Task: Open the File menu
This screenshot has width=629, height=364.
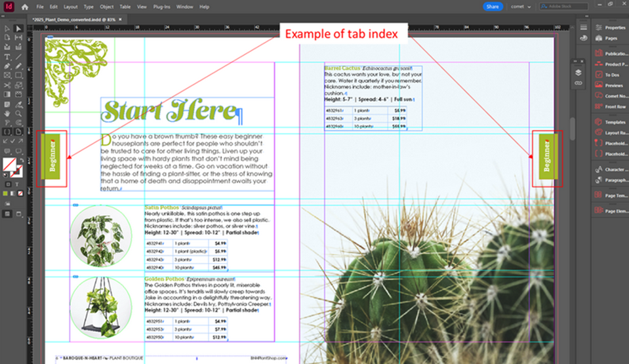Action: pos(40,7)
